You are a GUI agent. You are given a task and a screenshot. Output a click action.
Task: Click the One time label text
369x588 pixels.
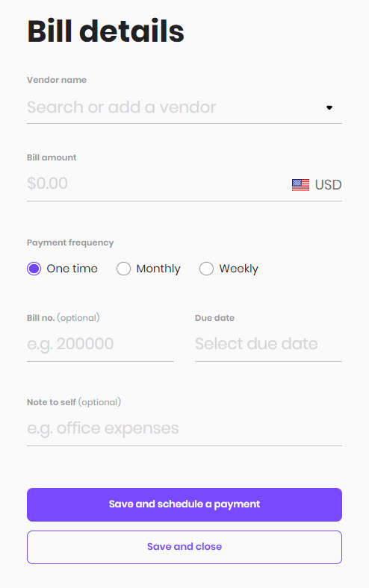click(x=72, y=269)
